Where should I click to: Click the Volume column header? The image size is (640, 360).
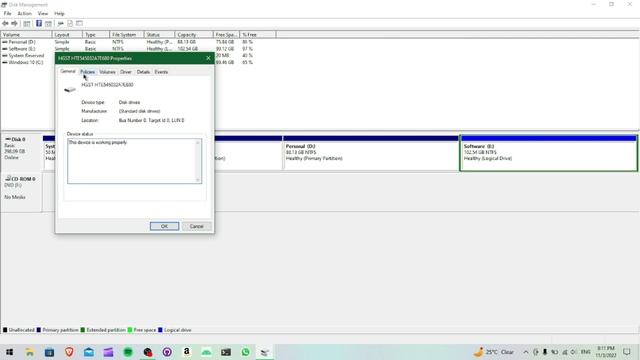click(x=26, y=35)
